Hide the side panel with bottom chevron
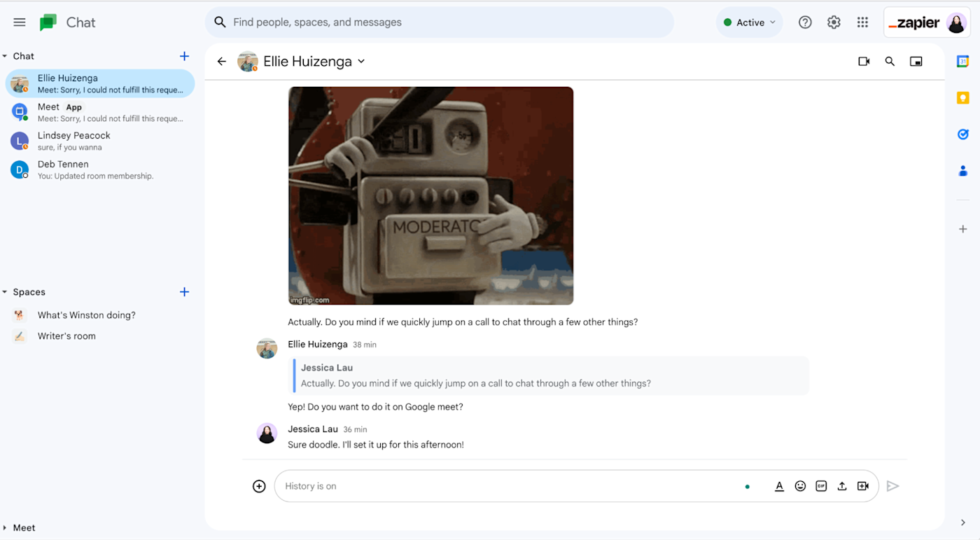The width and height of the screenshot is (980, 540). pos(962,522)
